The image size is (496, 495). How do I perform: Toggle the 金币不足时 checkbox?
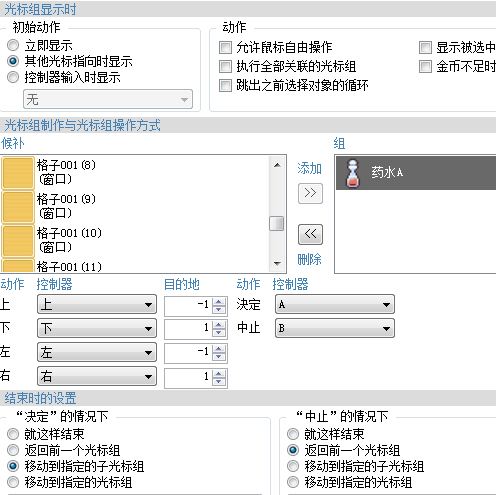(425, 66)
